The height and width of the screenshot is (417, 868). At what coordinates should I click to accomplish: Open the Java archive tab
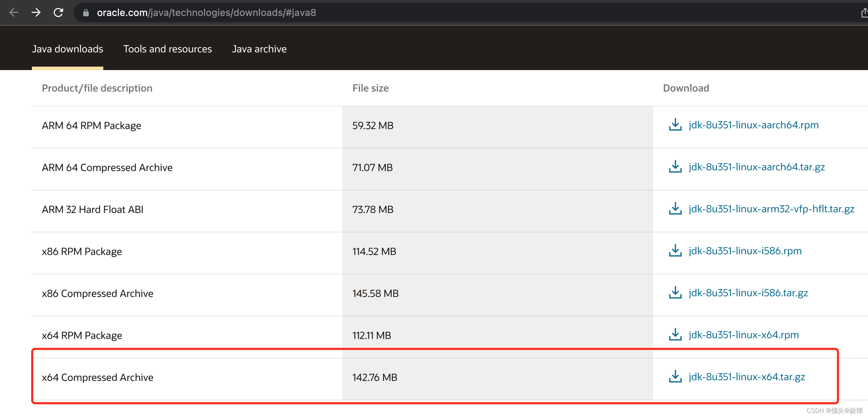[x=259, y=49]
